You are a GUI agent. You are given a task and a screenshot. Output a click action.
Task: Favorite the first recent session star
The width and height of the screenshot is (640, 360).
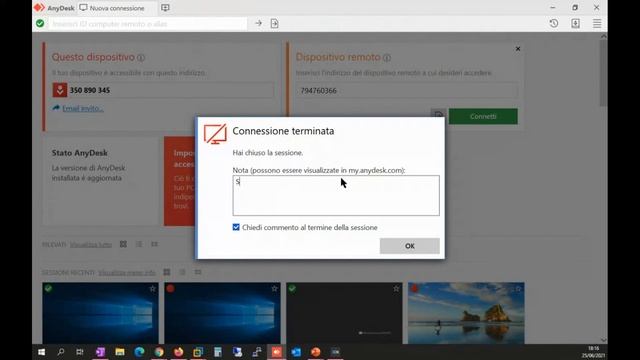click(152, 289)
